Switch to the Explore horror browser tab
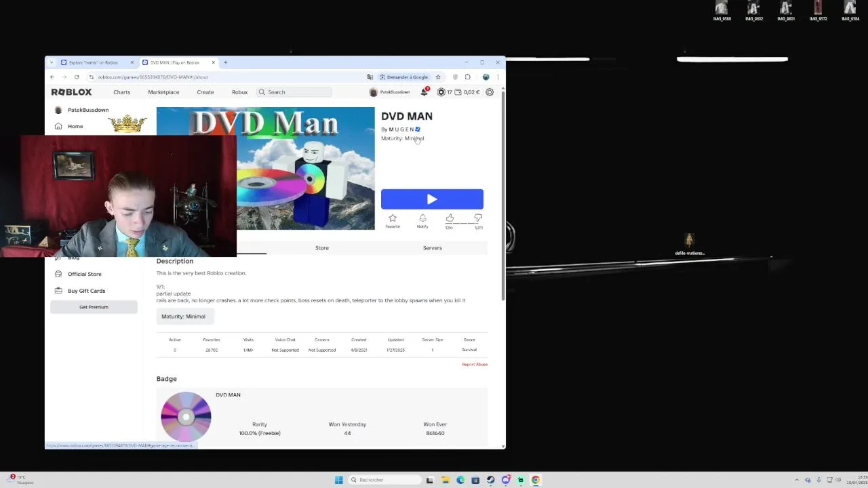The width and height of the screenshot is (868, 488). coord(97,62)
